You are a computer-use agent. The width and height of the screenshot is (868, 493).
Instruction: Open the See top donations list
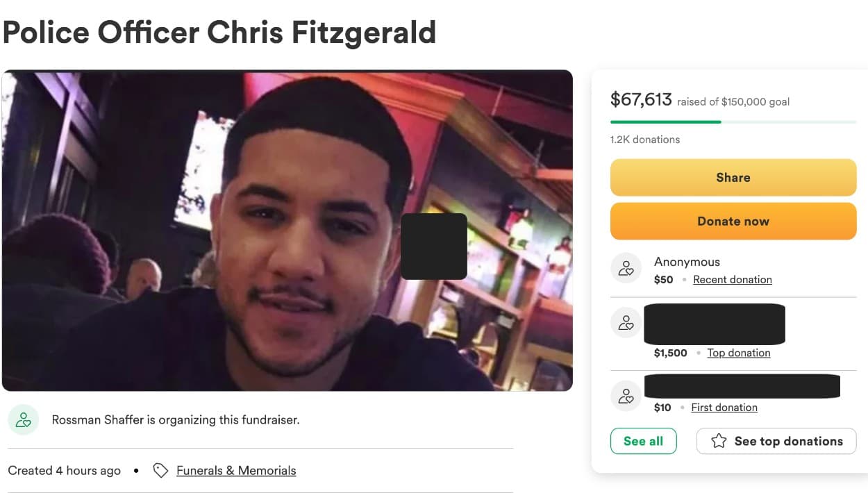[776, 441]
